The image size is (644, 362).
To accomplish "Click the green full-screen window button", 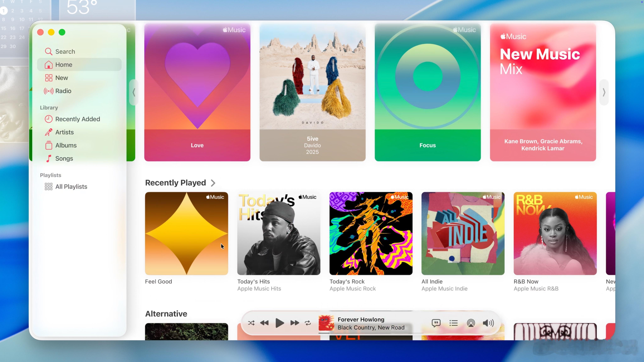I will click(x=62, y=32).
